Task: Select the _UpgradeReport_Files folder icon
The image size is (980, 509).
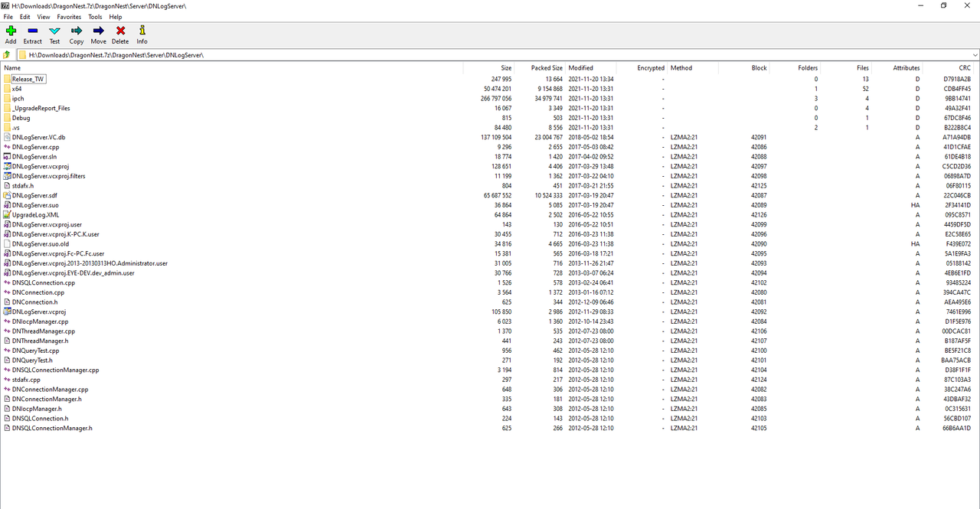Action: click(7, 108)
